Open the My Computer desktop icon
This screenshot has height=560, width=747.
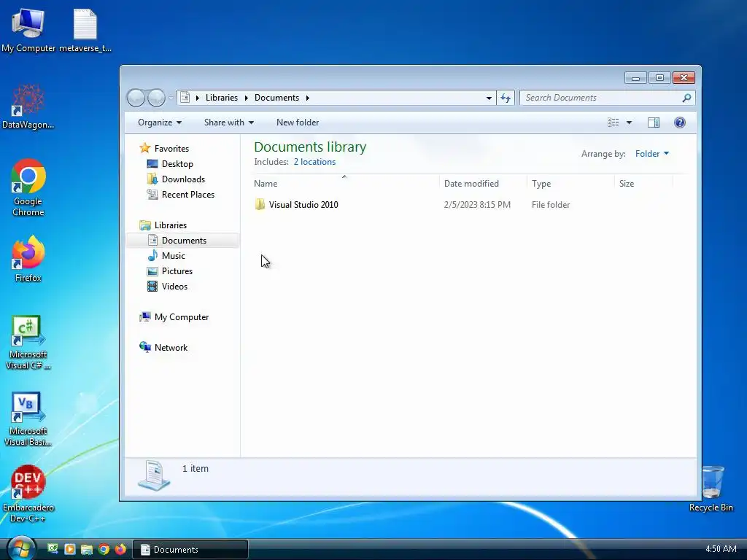click(28, 30)
